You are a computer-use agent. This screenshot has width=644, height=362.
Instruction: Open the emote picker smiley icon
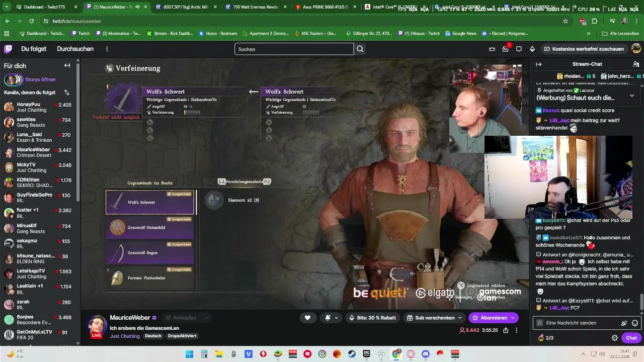click(635, 323)
